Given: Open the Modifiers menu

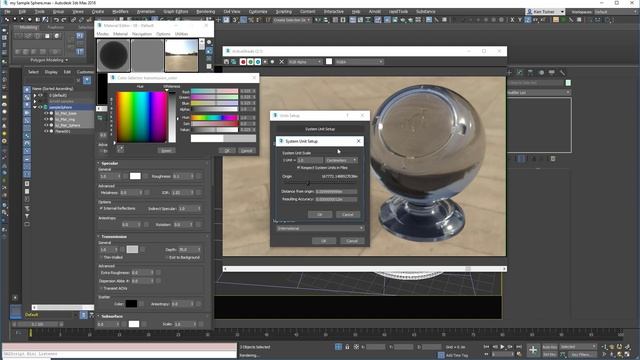Looking at the screenshot, I should pos(120,12).
